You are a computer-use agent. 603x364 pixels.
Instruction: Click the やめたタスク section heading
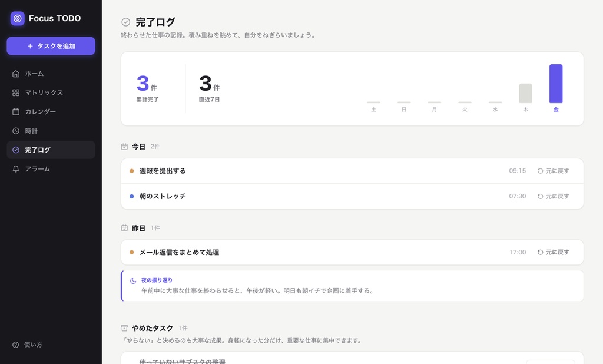click(153, 328)
